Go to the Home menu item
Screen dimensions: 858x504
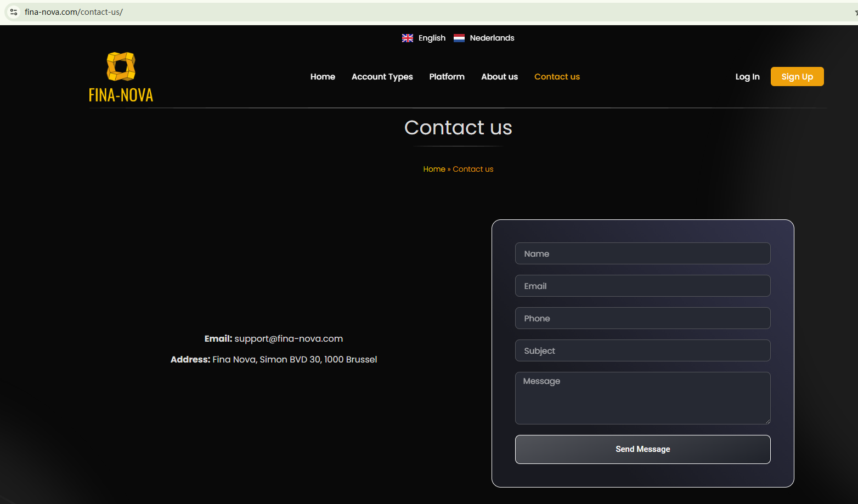323,77
